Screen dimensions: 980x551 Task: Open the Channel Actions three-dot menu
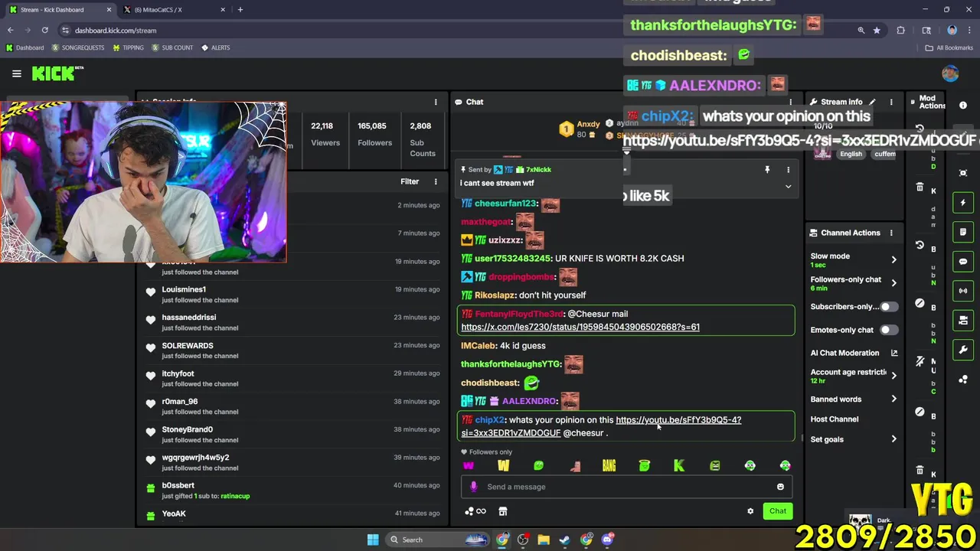[x=891, y=233]
